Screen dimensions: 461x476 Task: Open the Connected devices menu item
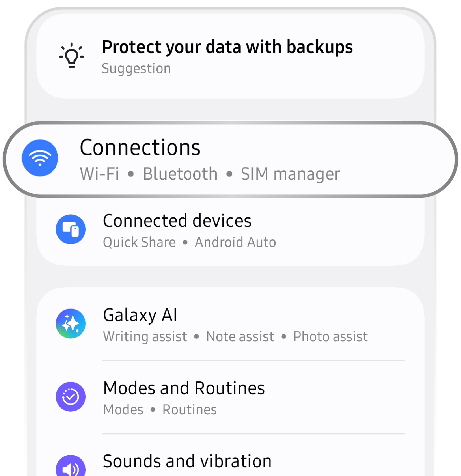click(x=177, y=221)
